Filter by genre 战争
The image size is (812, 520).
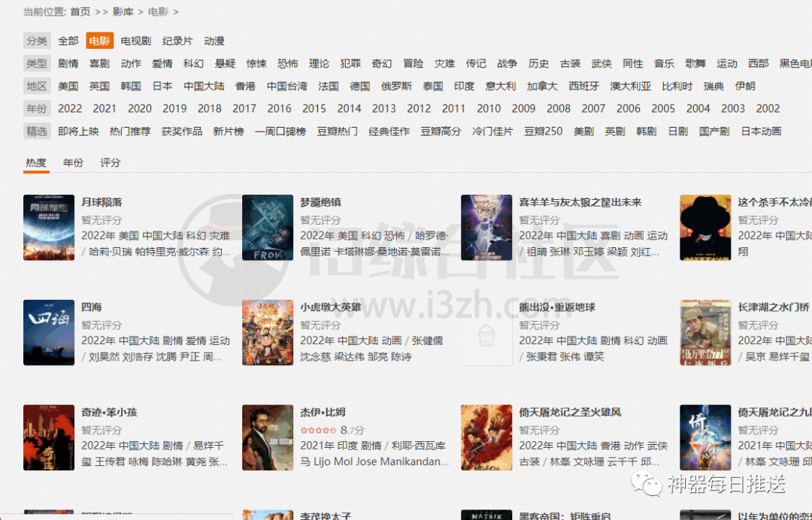coord(507,63)
